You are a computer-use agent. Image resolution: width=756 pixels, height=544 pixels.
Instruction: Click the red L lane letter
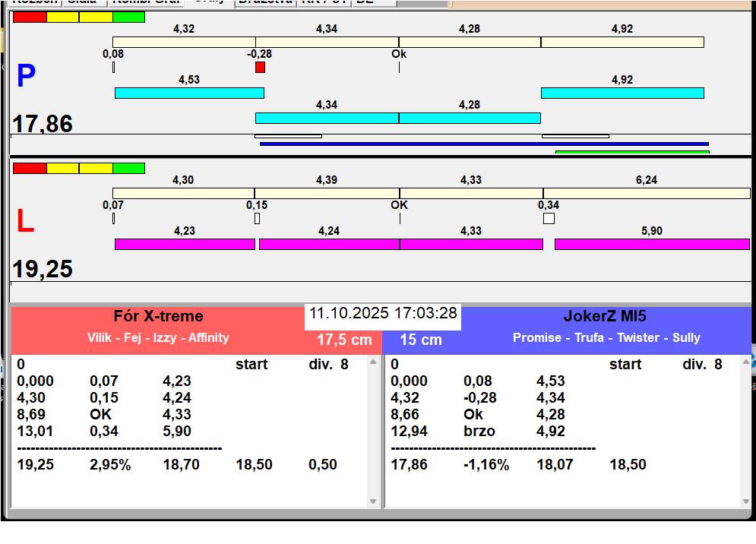pyautogui.click(x=26, y=221)
